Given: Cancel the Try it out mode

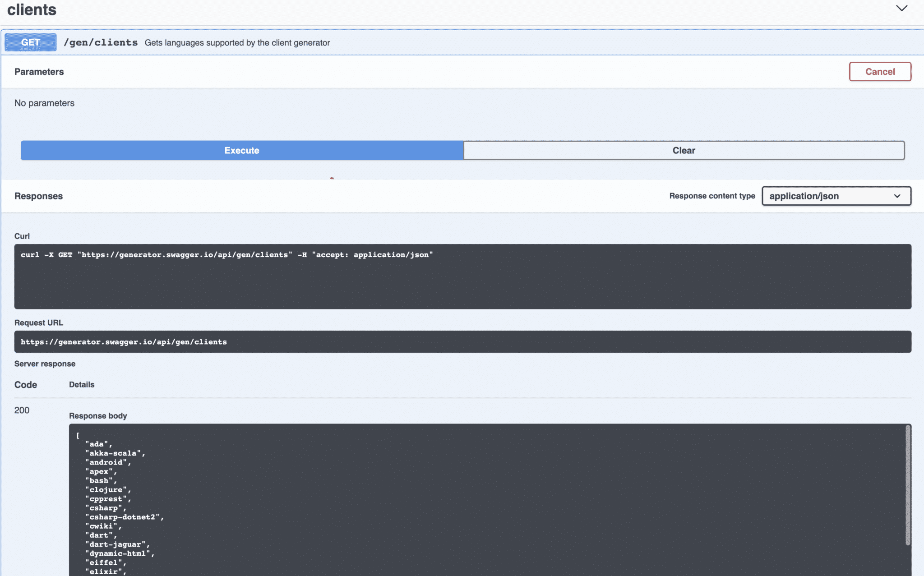Looking at the screenshot, I should click(880, 71).
